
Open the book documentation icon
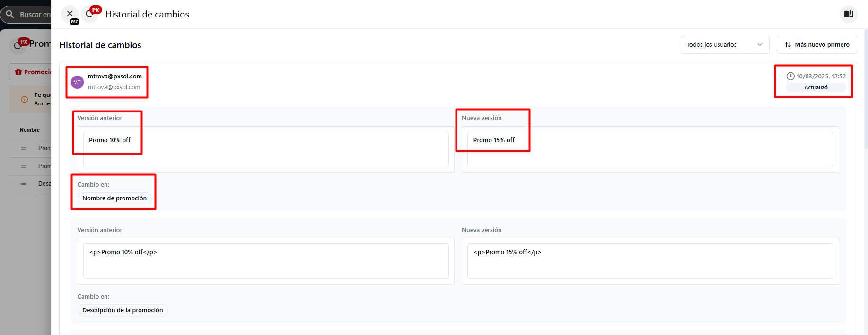pos(848,14)
